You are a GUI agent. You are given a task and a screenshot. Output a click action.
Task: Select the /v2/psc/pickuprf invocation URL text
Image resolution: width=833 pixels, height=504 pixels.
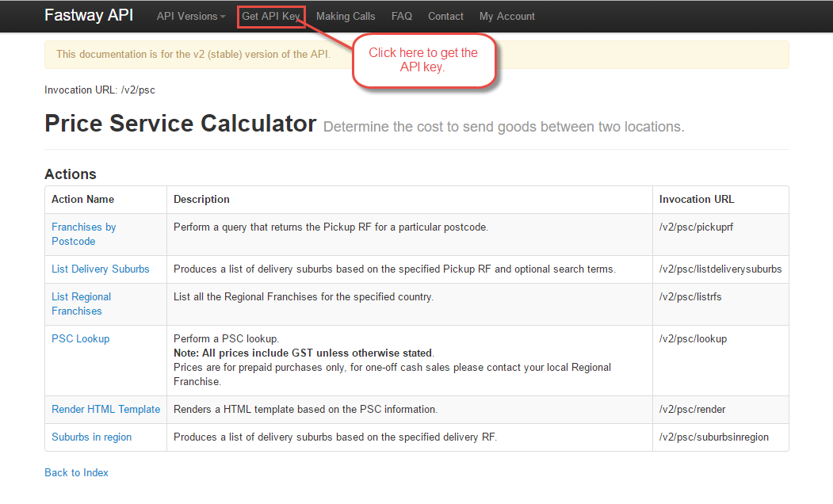pyautogui.click(x=696, y=227)
